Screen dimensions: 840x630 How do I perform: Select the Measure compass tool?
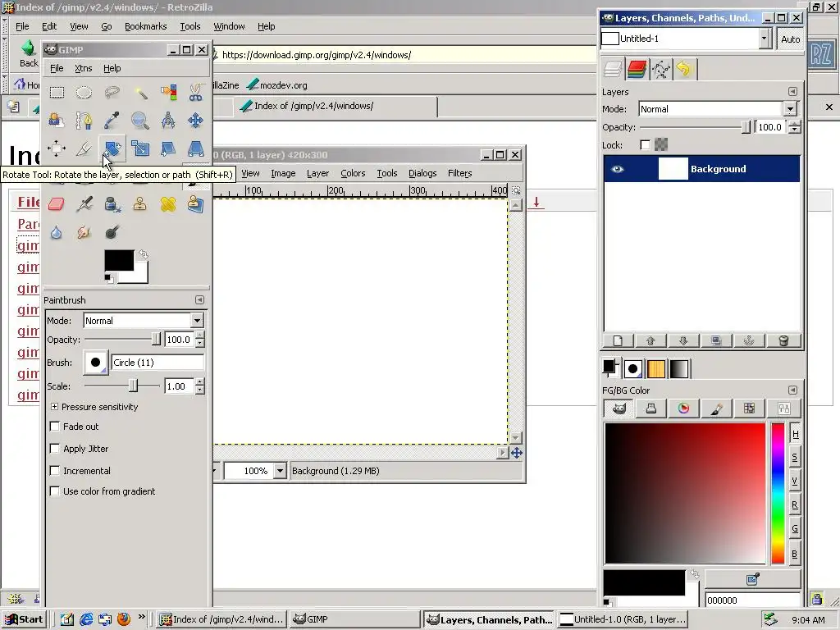click(x=168, y=121)
